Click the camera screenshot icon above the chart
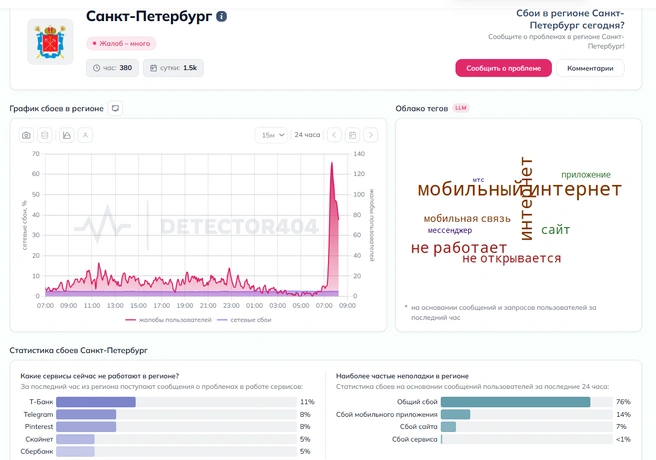Image resolution: width=656 pixels, height=460 pixels. (26, 135)
